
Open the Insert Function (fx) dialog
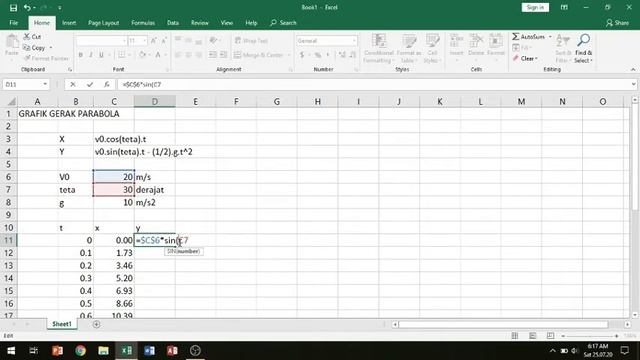107,84
